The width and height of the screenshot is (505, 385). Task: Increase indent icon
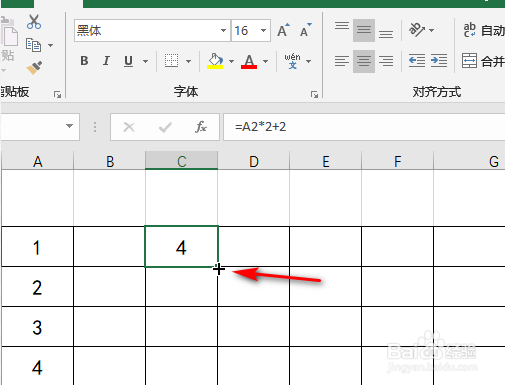coord(439,61)
